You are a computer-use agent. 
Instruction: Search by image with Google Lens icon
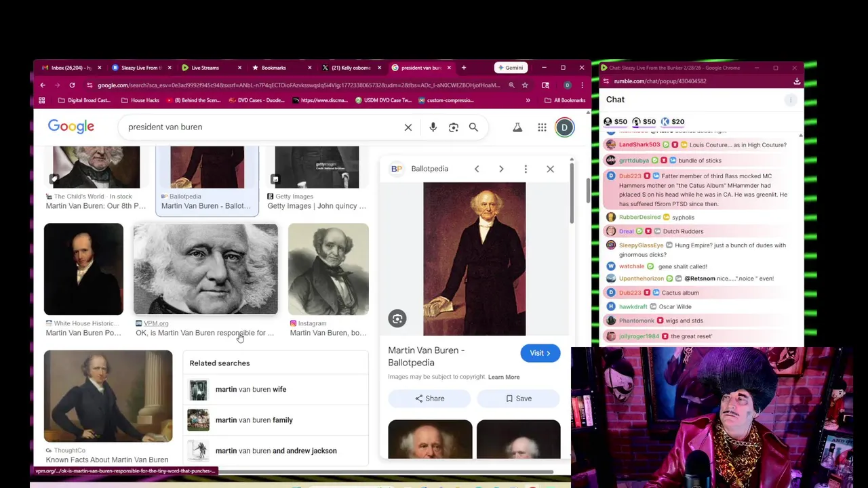454,127
